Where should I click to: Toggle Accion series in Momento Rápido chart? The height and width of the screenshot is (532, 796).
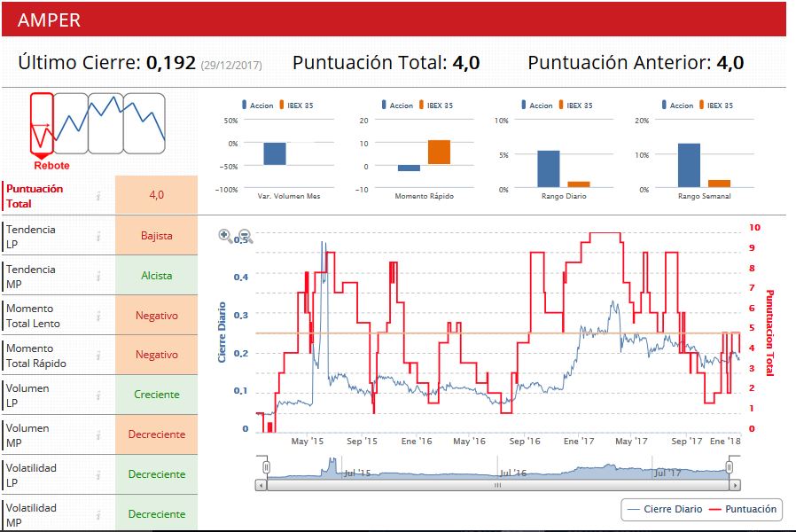pyautogui.click(x=397, y=106)
